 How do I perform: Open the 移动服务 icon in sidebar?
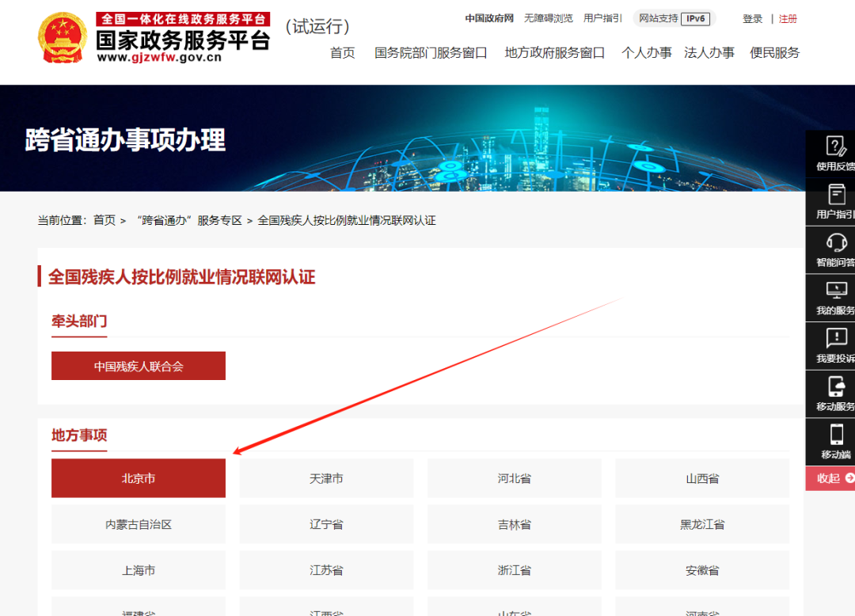pyautogui.click(x=836, y=386)
